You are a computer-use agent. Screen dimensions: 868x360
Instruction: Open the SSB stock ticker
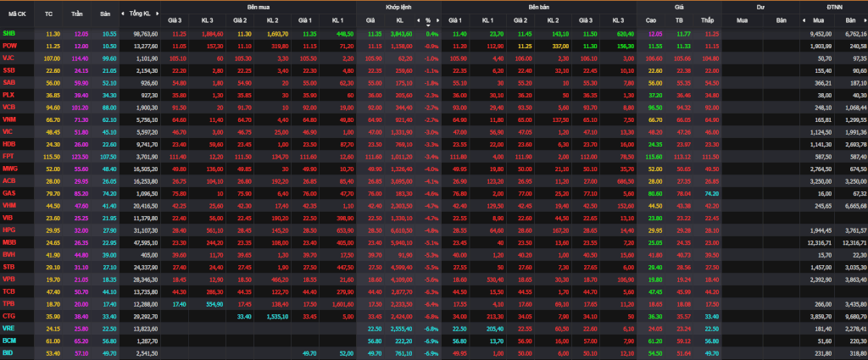pos(8,70)
